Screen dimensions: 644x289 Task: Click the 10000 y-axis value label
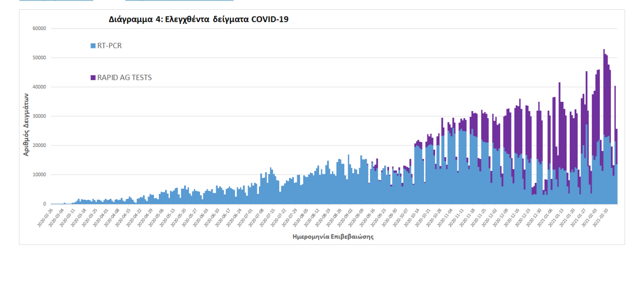[x=39, y=175]
